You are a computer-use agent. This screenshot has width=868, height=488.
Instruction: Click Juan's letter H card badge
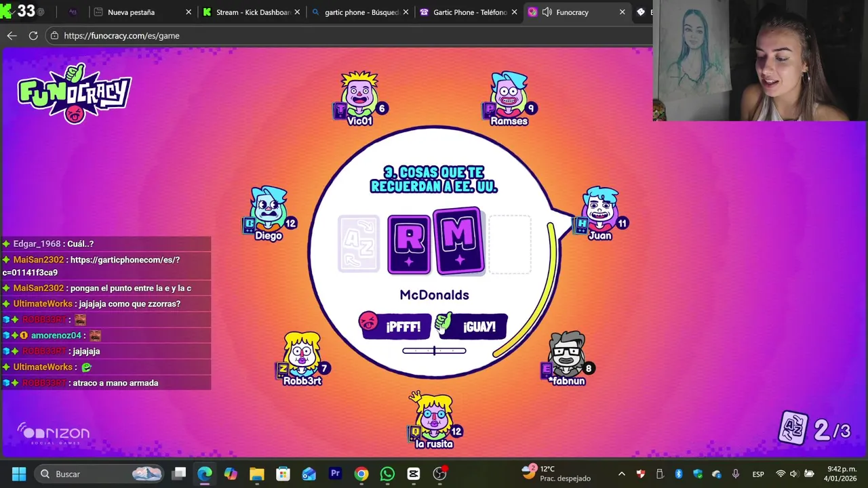point(581,224)
